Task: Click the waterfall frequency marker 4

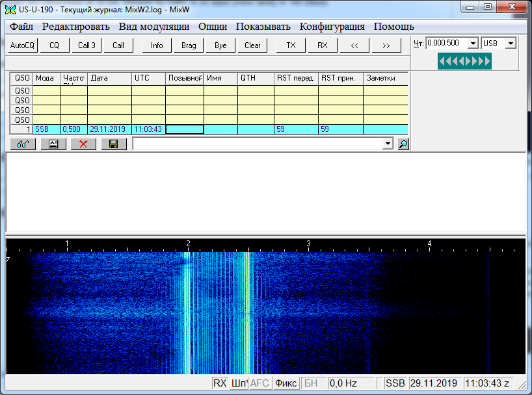Action: (x=429, y=243)
